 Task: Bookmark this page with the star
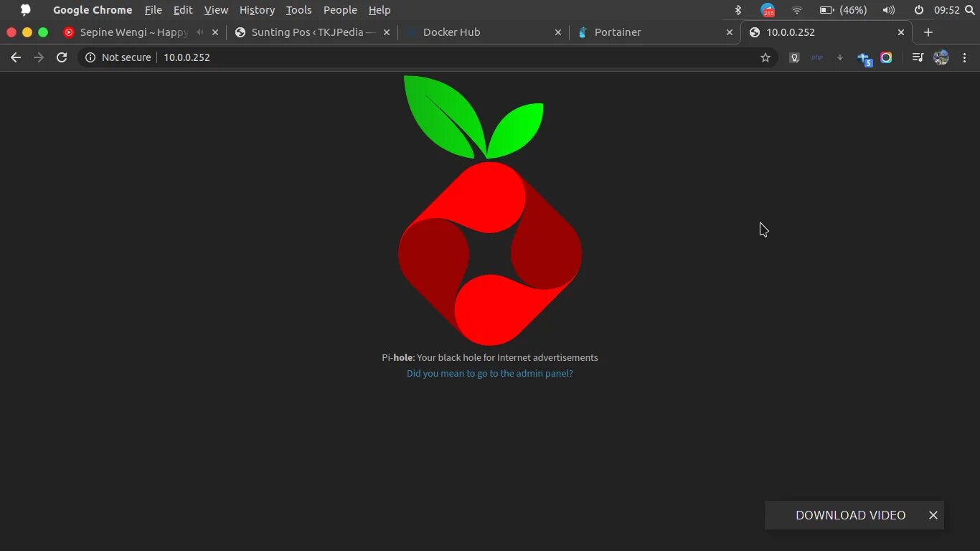pyautogui.click(x=765, y=57)
